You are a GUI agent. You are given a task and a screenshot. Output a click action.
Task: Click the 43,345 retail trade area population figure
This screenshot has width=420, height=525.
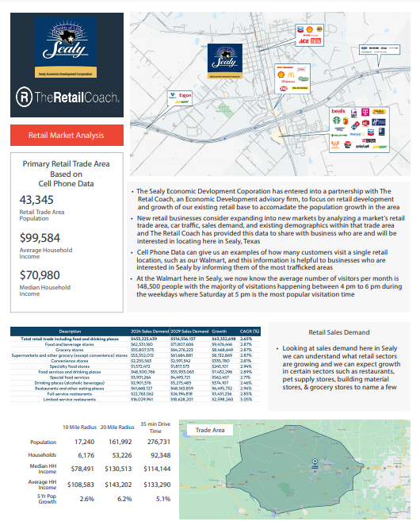(x=36, y=200)
